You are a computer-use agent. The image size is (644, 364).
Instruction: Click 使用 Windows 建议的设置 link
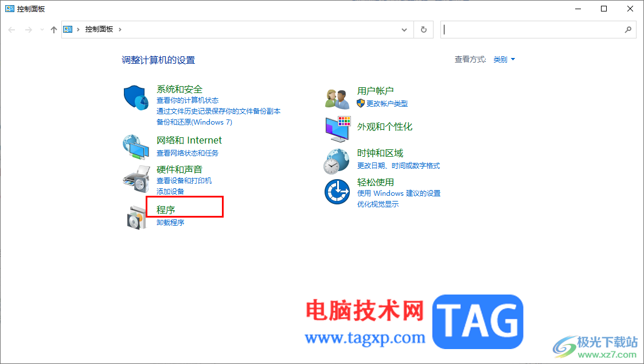tap(399, 193)
